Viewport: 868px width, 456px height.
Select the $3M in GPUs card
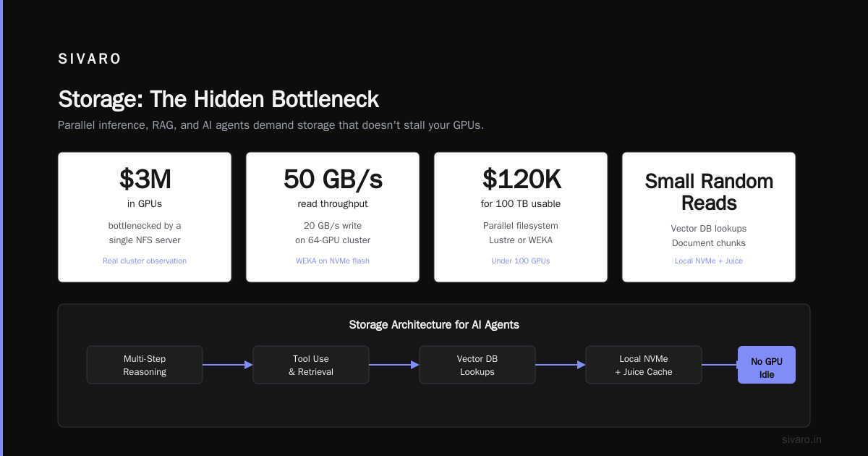(145, 217)
